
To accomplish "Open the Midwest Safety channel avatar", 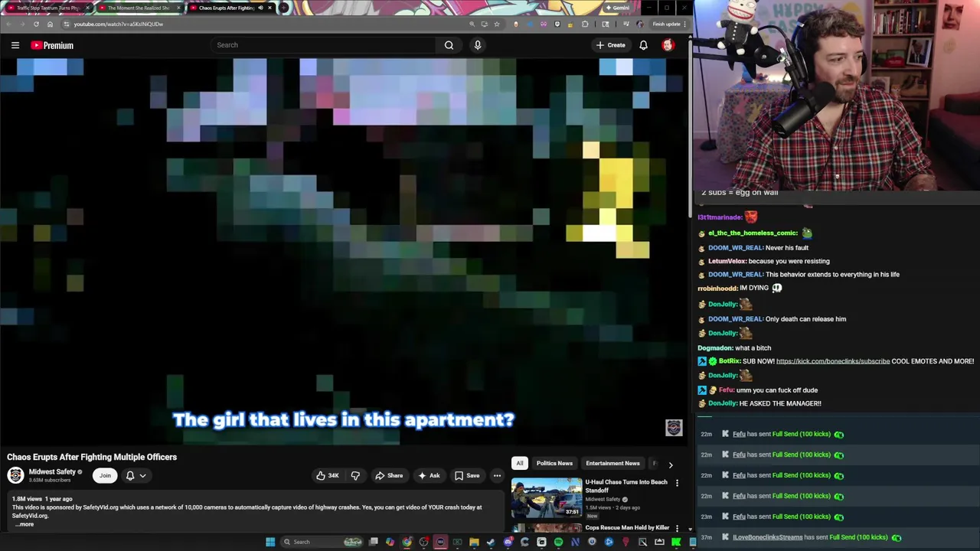I will [x=15, y=475].
